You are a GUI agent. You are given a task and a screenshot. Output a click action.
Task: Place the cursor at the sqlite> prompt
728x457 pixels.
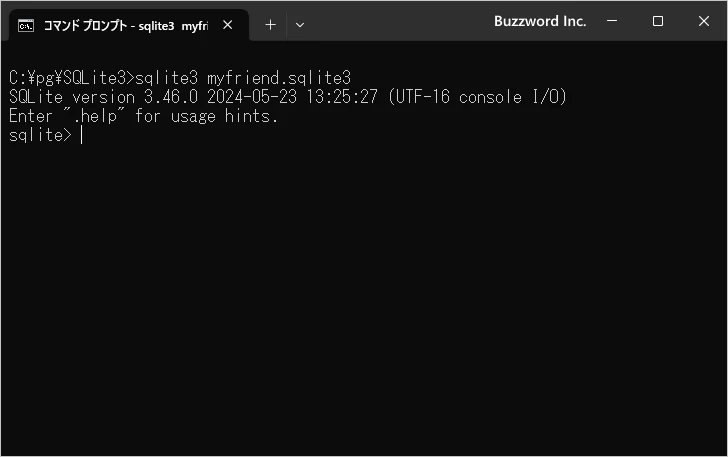coord(82,136)
